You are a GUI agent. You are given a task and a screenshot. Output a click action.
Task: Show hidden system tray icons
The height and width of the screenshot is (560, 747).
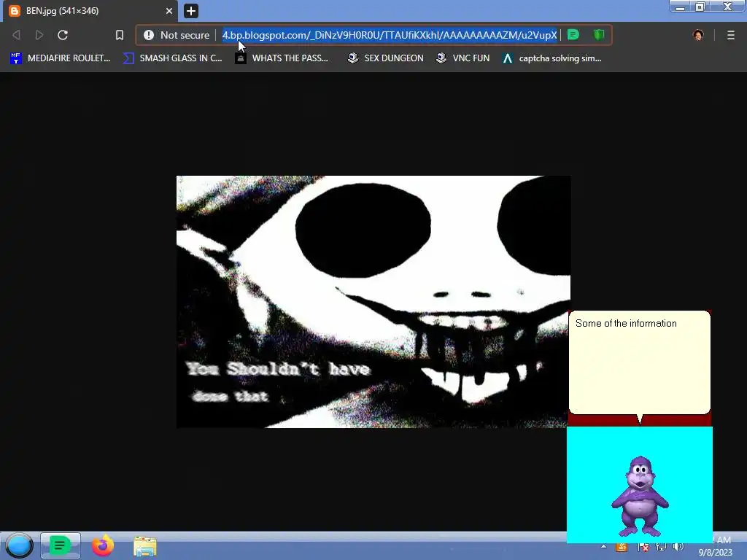[603, 547]
